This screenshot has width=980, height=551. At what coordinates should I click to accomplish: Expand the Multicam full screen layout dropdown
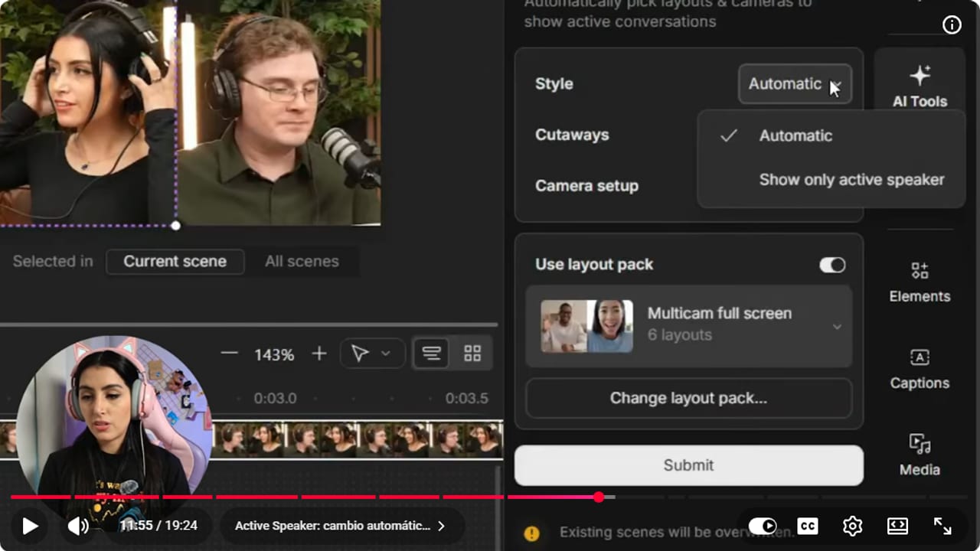837,327
